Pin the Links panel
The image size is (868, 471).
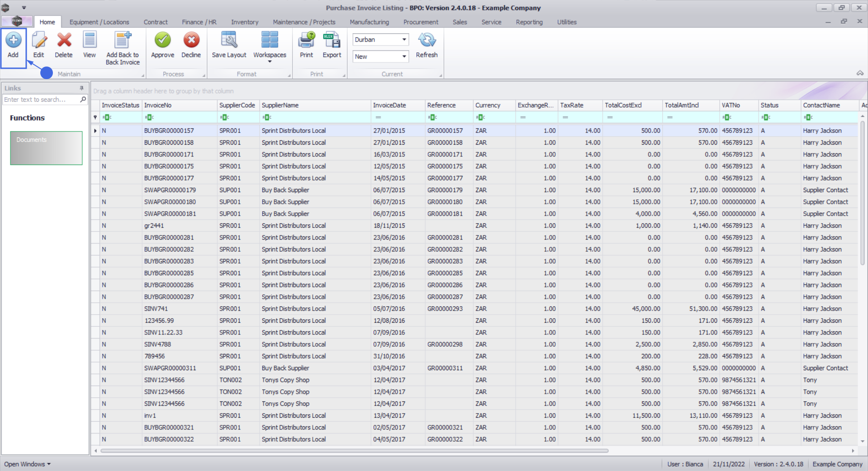coord(82,88)
